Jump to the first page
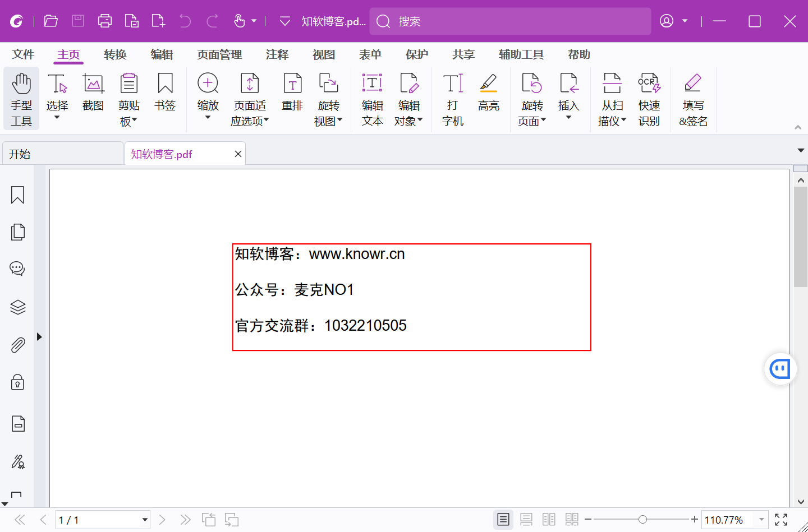The width and height of the screenshot is (808, 532). tap(20, 520)
